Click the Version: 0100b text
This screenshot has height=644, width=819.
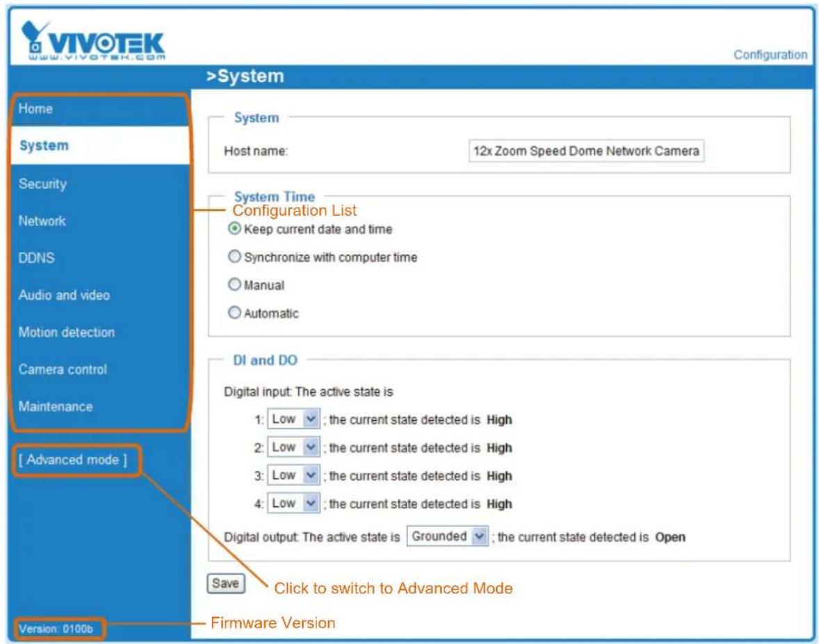(x=56, y=629)
